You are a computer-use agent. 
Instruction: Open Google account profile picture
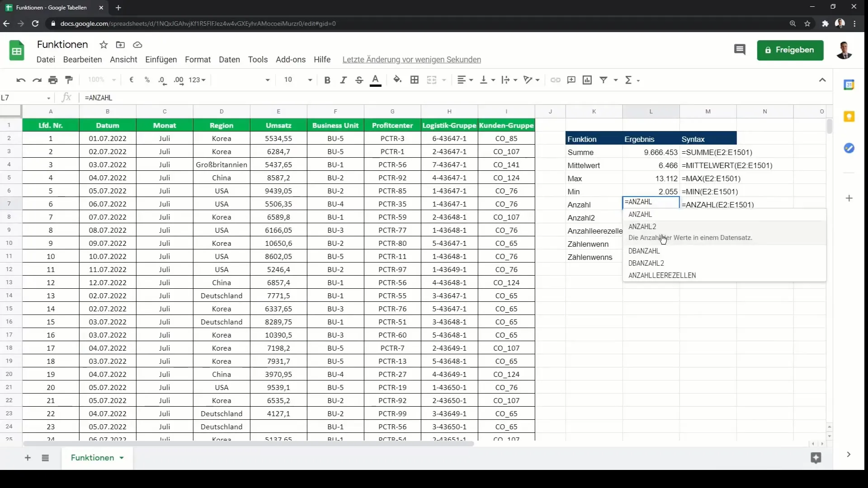[x=844, y=50]
